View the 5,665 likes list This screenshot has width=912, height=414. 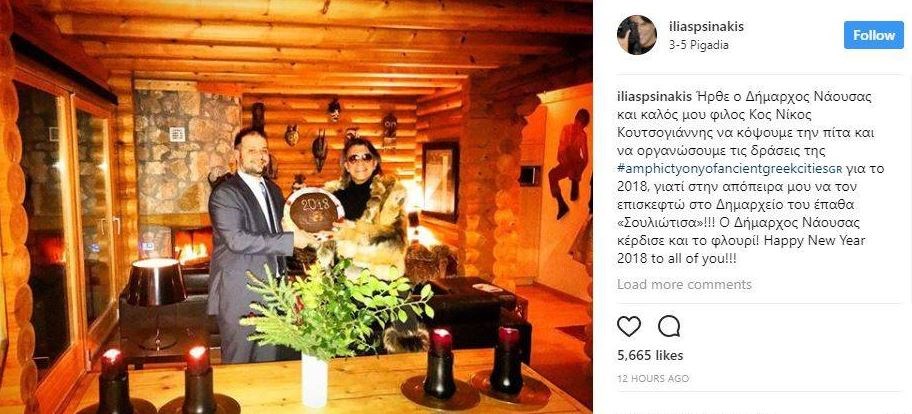pos(650,355)
